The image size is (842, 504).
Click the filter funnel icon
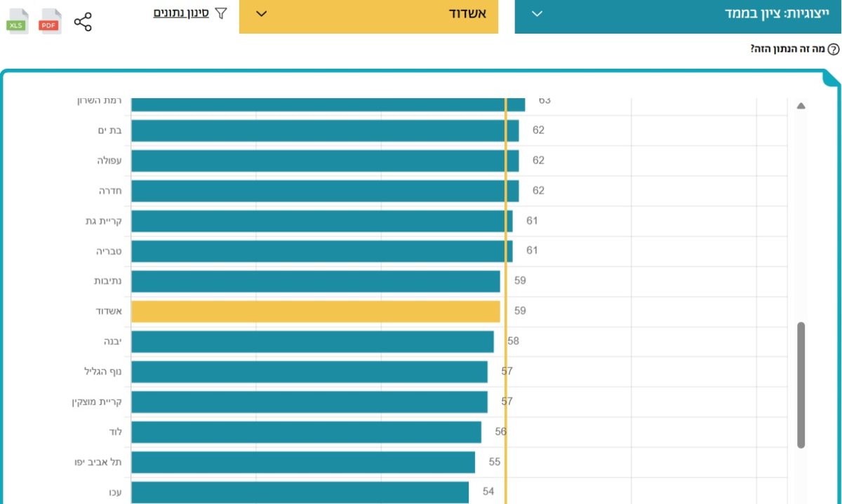pos(221,13)
